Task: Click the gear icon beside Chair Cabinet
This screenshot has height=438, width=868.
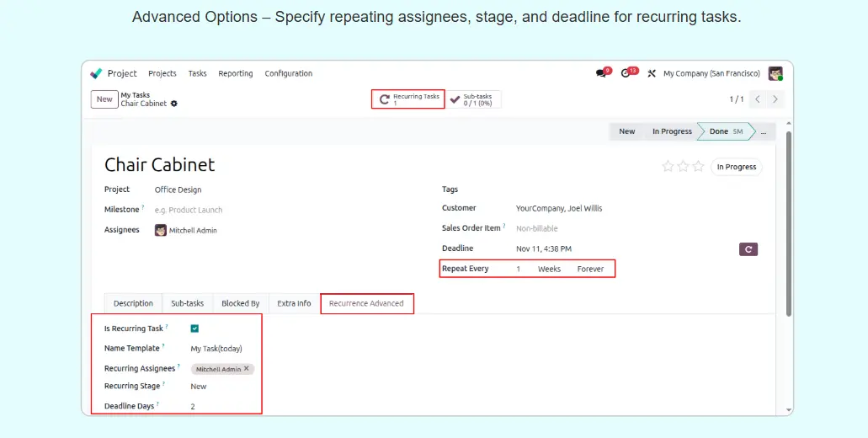Action: pos(174,104)
